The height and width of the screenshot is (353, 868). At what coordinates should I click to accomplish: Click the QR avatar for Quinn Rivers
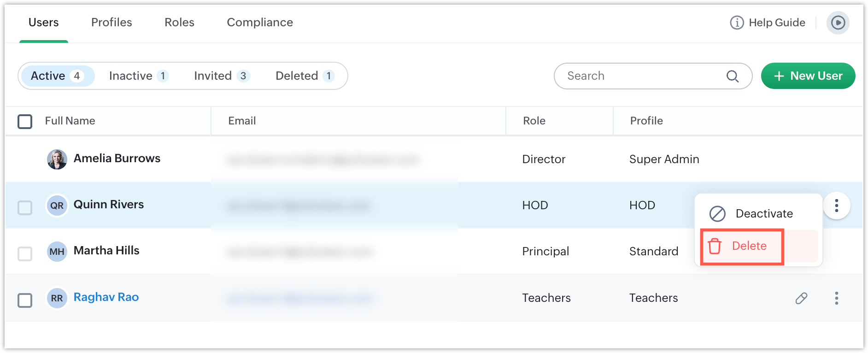(57, 206)
